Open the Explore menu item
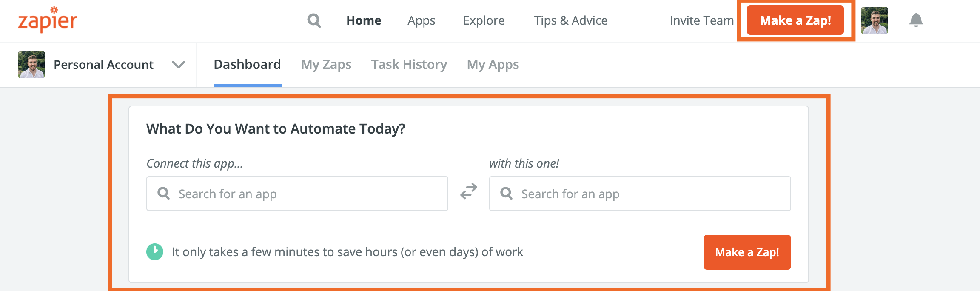 tap(484, 20)
